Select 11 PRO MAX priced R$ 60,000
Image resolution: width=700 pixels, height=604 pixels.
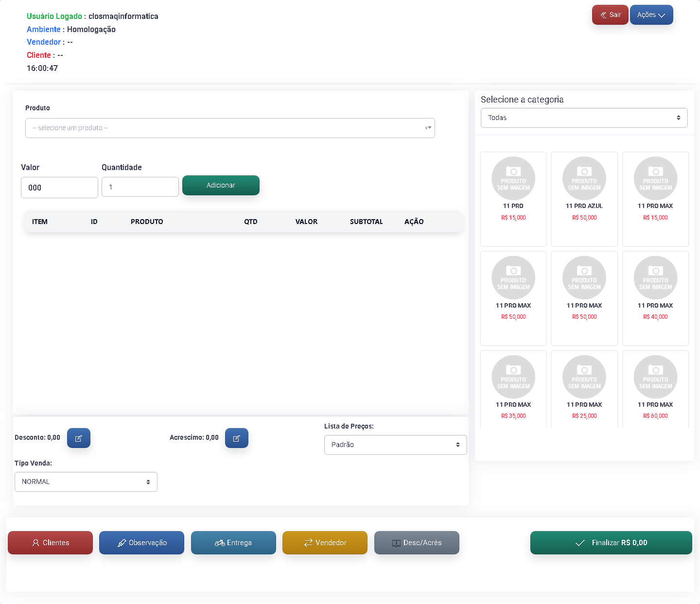(655, 389)
